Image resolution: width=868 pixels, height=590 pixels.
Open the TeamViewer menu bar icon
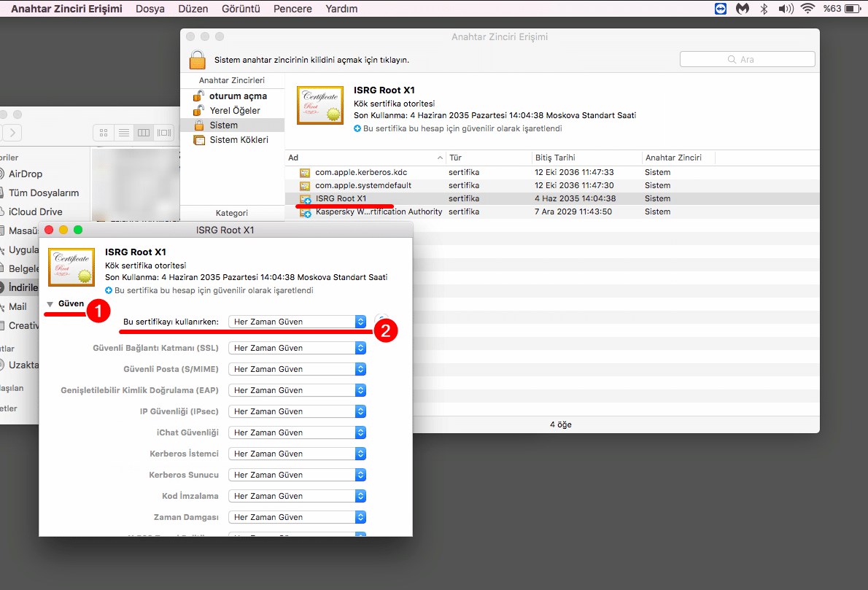(x=721, y=9)
